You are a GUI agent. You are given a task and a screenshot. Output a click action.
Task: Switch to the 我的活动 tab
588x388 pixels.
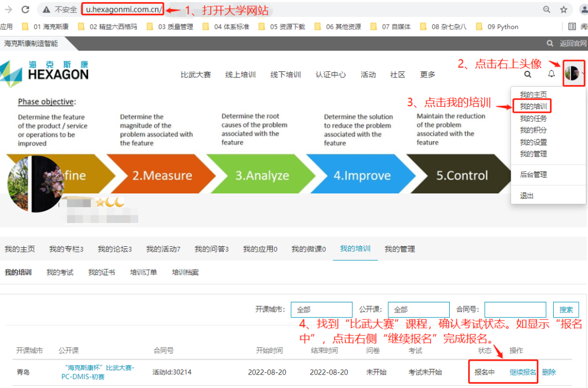(x=163, y=249)
